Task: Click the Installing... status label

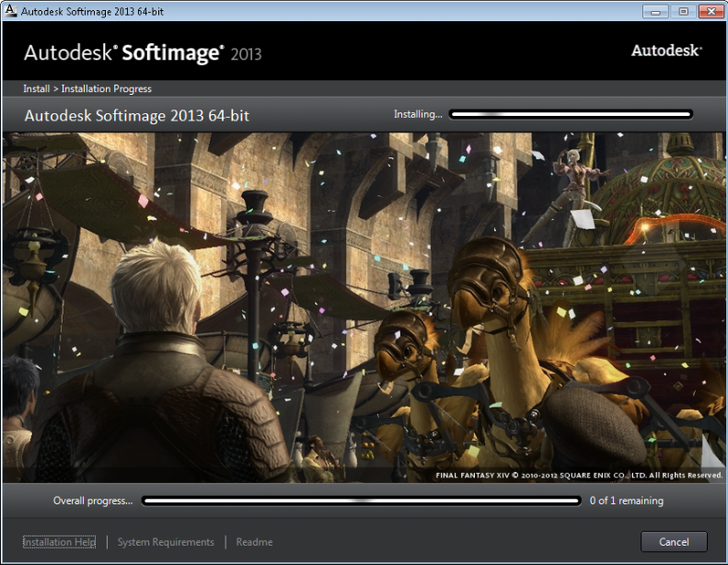Action: [x=418, y=115]
